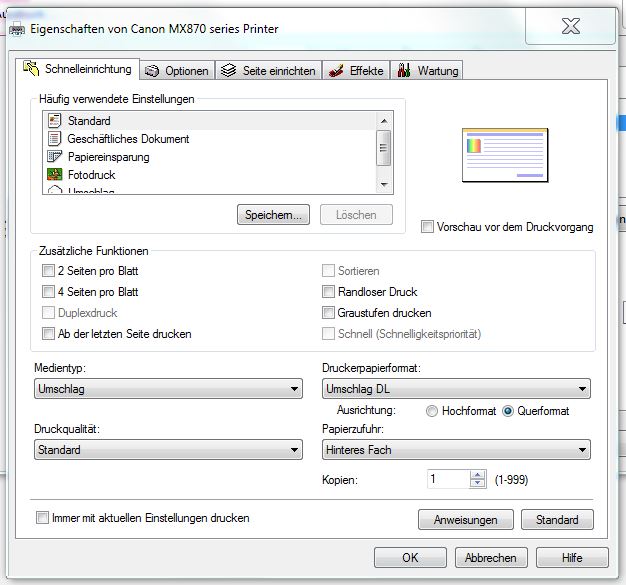Select the Schnelleinrichtung tab
The width and height of the screenshot is (626, 585).
tap(77, 69)
